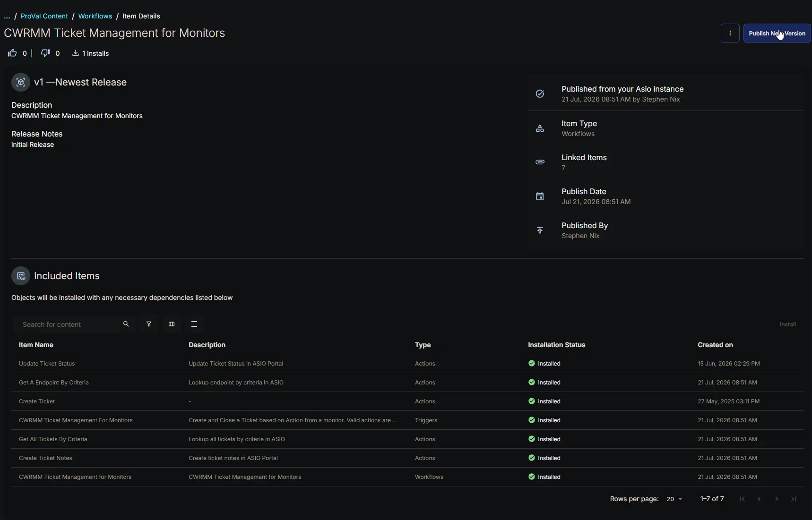This screenshot has width=812, height=520.
Task: Click Installed status icon for Create Ticket Notes
Action: (532, 458)
